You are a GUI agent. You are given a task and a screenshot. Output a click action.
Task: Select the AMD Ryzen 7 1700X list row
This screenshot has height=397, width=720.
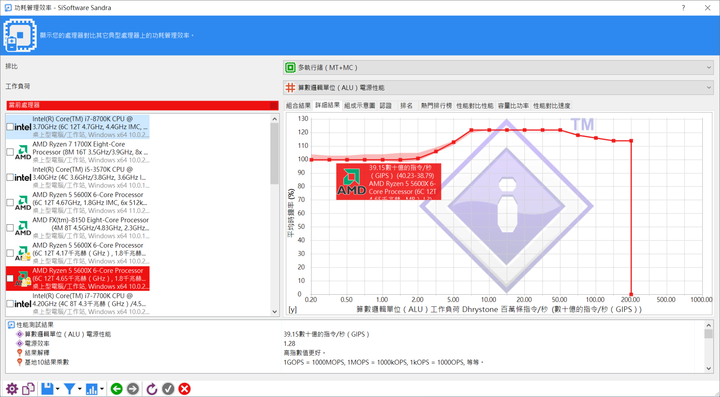pos(78,152)
